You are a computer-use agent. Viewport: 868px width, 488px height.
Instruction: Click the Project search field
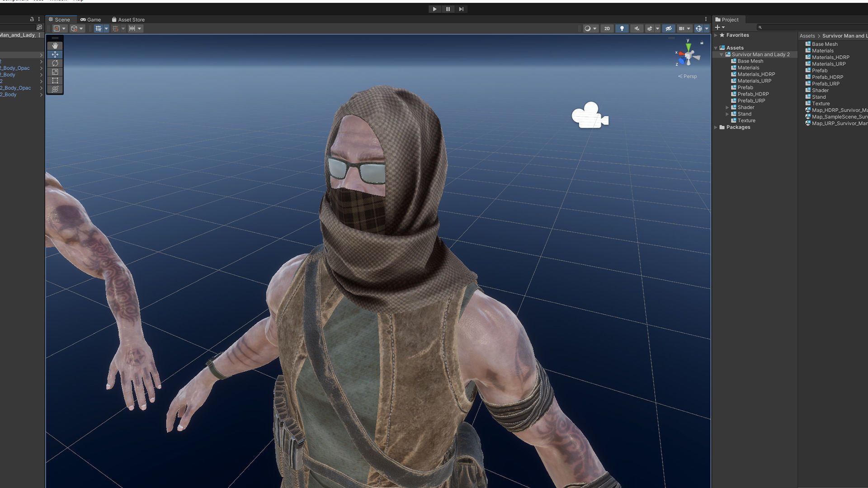tap(812, 28)
